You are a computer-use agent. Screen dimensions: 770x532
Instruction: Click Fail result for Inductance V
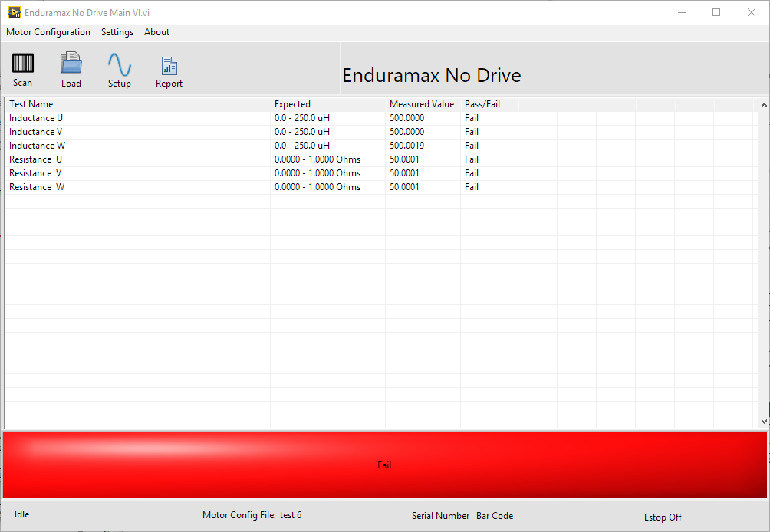tap(472, 132)
